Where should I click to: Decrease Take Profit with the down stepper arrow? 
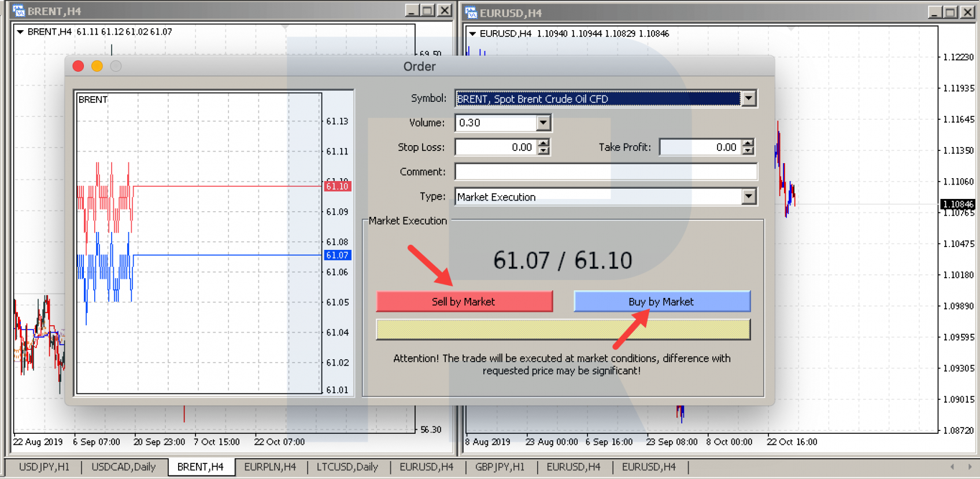pos(748,151)
